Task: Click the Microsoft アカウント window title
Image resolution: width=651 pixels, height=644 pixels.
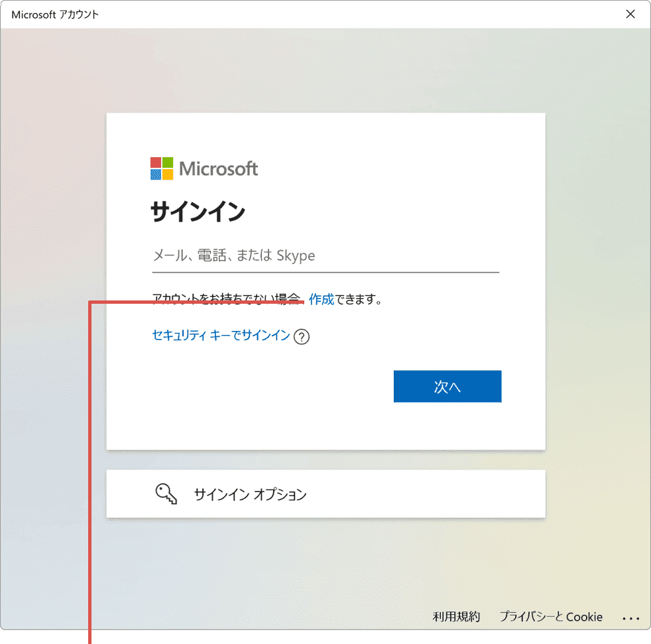Action: (55, 15)
